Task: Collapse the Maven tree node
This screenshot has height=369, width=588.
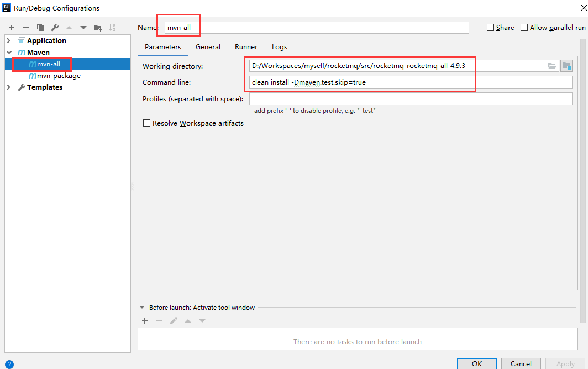Action: [x=9, y=52]
